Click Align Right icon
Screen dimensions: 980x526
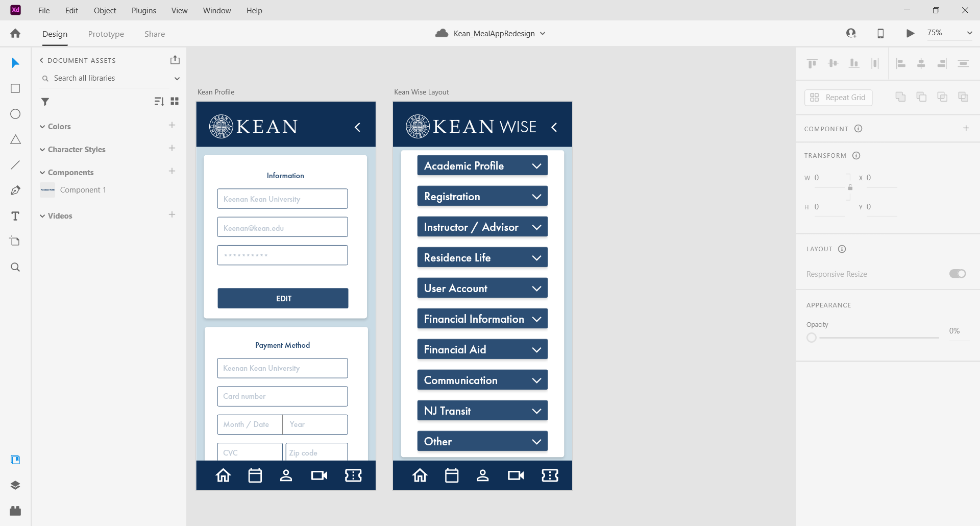pyautogui.click(x=942, y=63)
